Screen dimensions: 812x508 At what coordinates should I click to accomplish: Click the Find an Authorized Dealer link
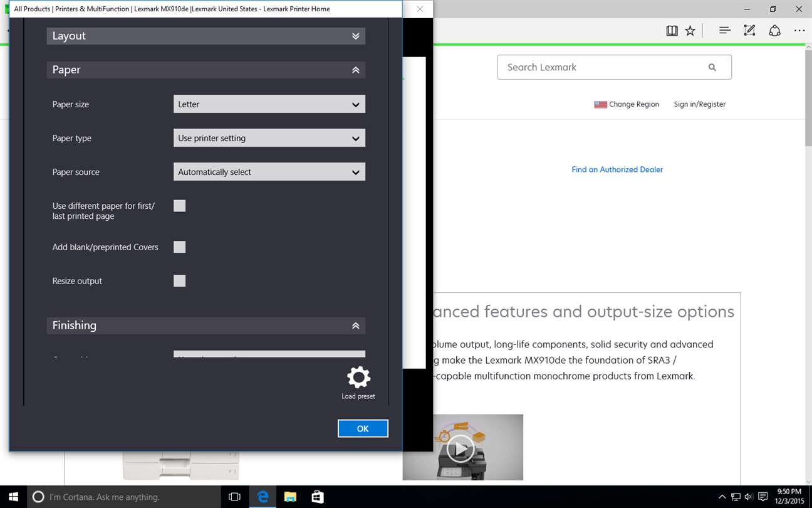click(617, 169)
